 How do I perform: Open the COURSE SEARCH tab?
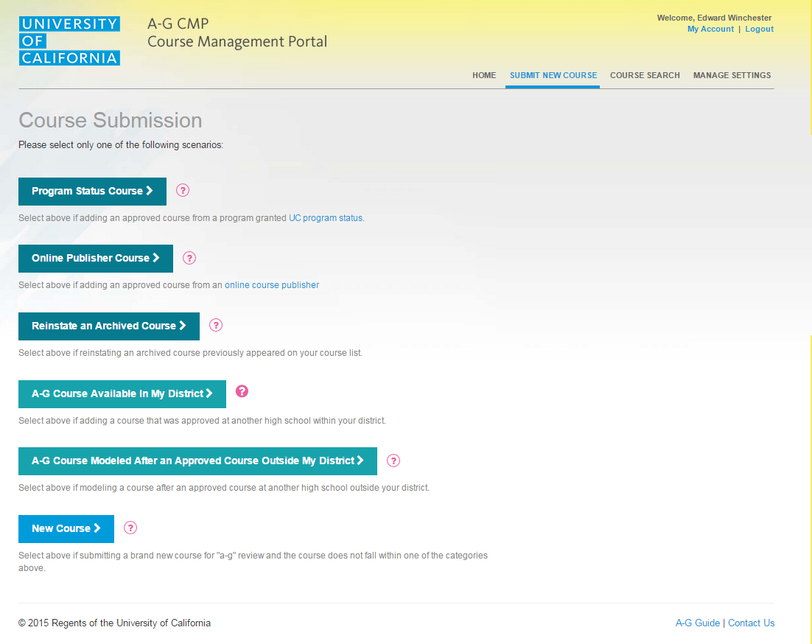pyautogui.click(x=645, y=76)
